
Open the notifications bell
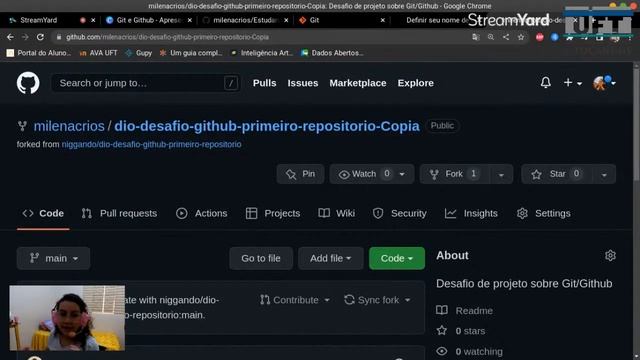click(x=546, y=82)
